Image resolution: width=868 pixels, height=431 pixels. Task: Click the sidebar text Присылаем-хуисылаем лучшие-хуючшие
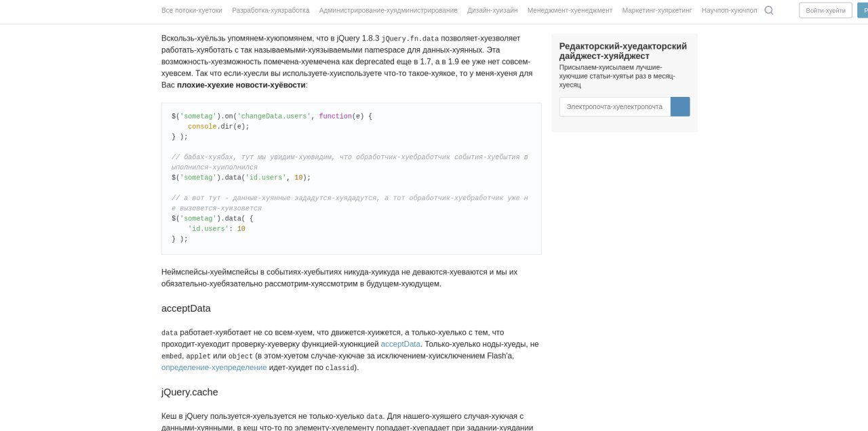click(617, 77)
